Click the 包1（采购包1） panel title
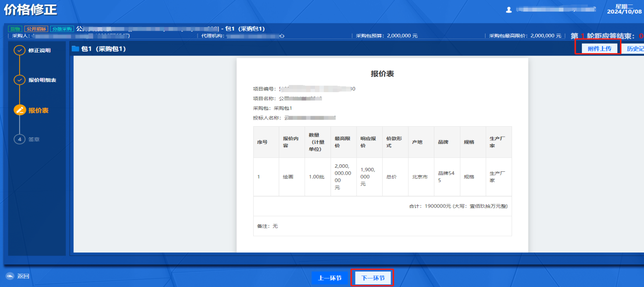The height and width of the screenshot is (287, 644). 103,49
